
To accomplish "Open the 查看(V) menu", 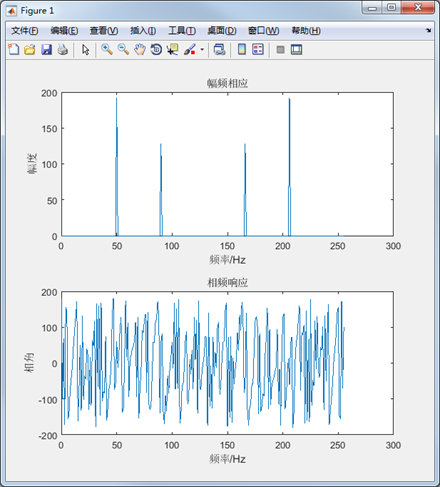I will point(104,31).
